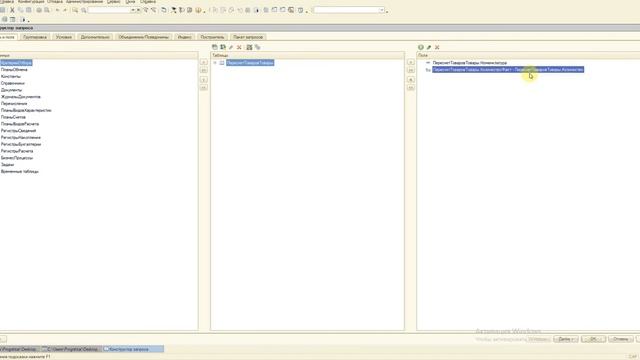Click into the toolbar search text field
640x360 pixels.
tap(109, 10)
